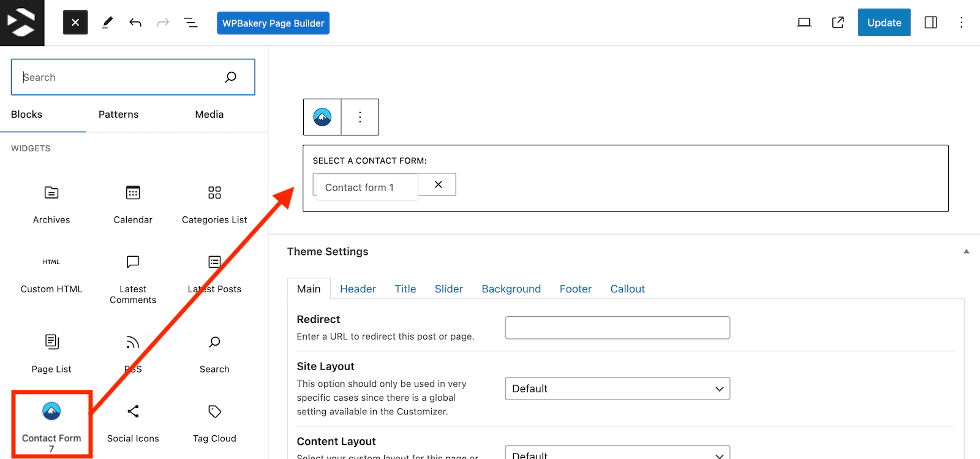The image size is (980, 459).
Task: Toggle the settings sidebar
Action: [x=930, y=23]
